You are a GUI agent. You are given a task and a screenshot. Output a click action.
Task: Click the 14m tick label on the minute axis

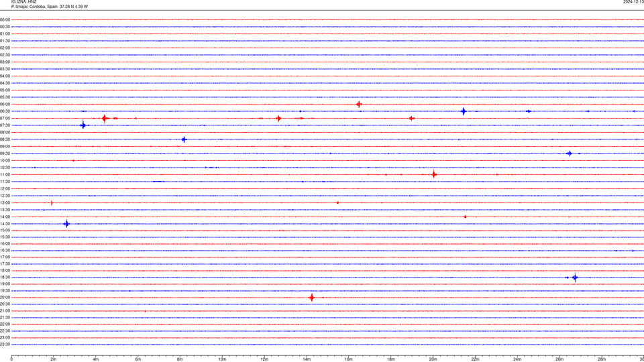[307, 359]
